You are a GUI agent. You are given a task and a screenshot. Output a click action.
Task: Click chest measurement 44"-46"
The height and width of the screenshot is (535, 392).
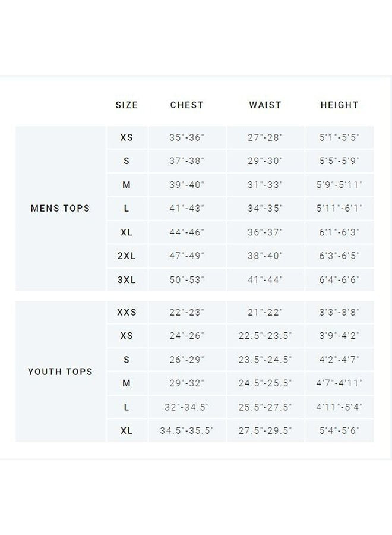pos(186,232)
